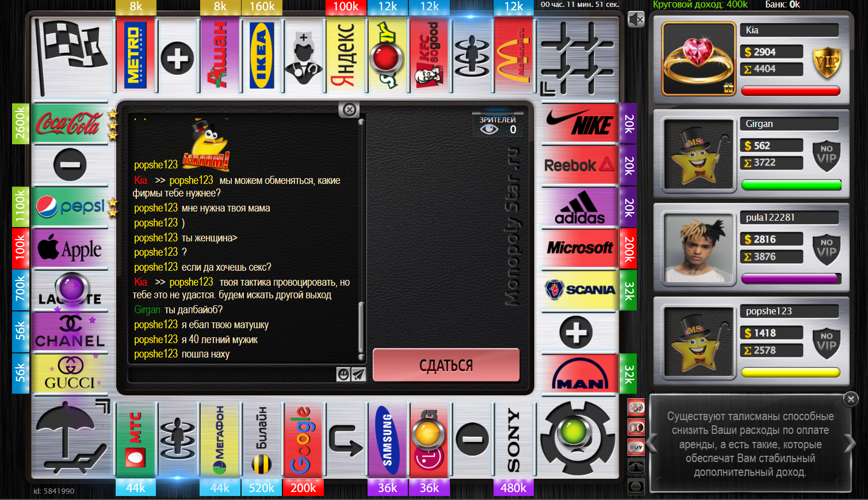Viewport: 868px width, 500px height.
Task: Close the chat window with the X
Action: pyautogui.click(x=349, y=109)
